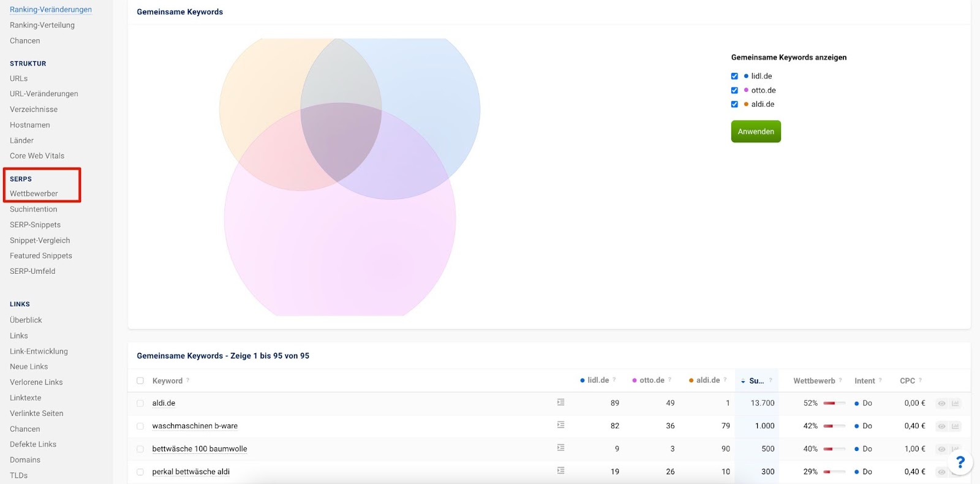The width and height of the screenshot is (980, 484).
Task: Sort by Wettbewerb column header
Action: 814,380
